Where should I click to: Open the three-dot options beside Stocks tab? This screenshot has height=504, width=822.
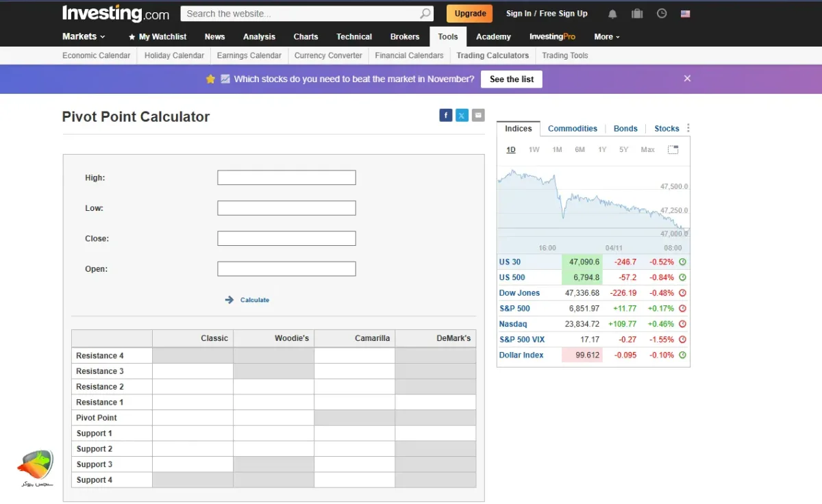(x=688, y=128)
